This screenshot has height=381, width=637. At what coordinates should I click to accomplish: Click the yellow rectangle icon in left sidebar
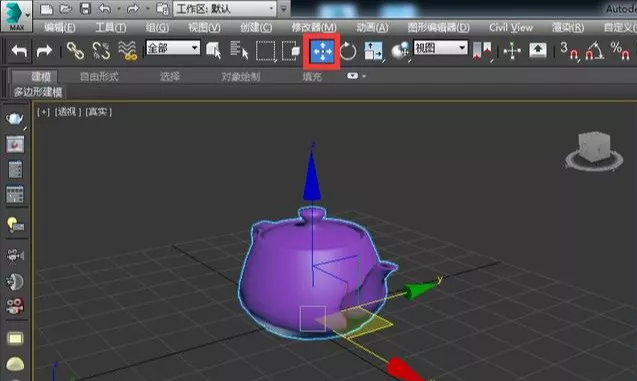click(x=15, y=338)
